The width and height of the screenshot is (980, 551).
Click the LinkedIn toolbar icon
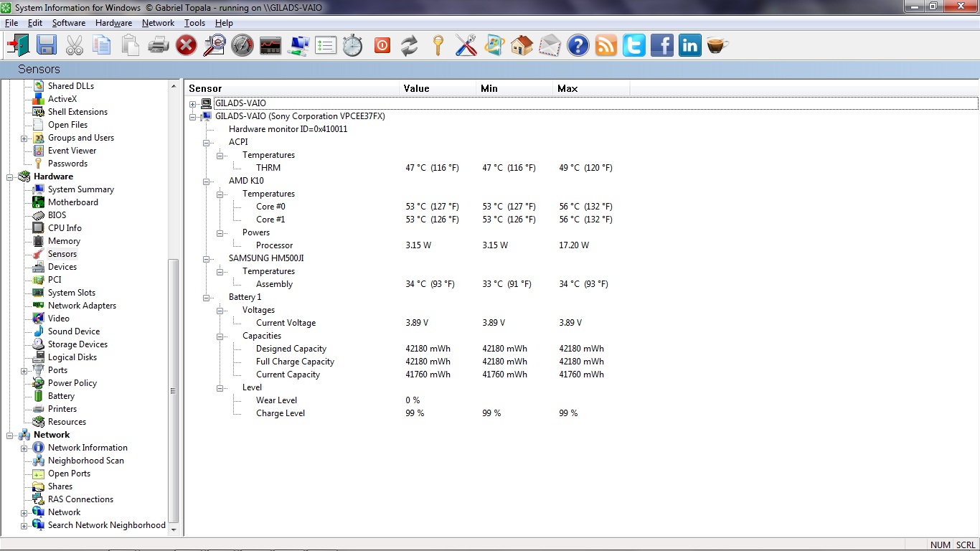[x=689, y=46]
